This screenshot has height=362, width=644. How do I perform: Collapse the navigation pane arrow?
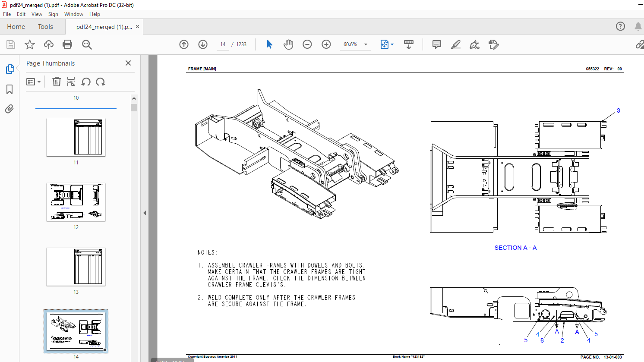pos(145,213)
